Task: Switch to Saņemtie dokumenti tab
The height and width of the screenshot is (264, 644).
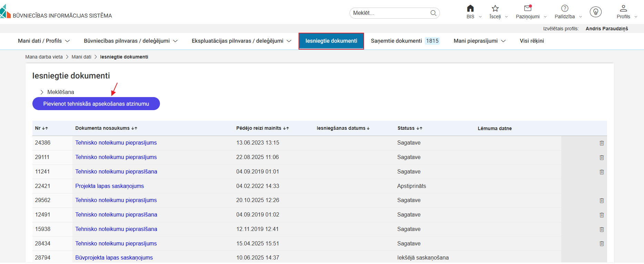Action: [405, 41]
